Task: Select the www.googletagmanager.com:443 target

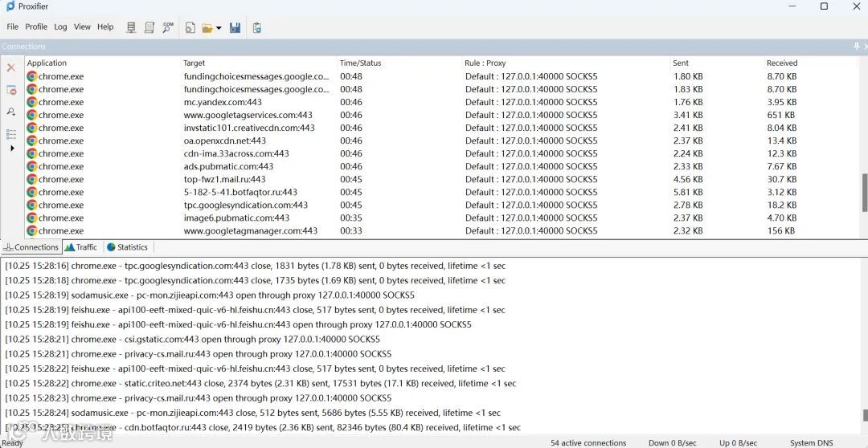Action: [251, 231]
